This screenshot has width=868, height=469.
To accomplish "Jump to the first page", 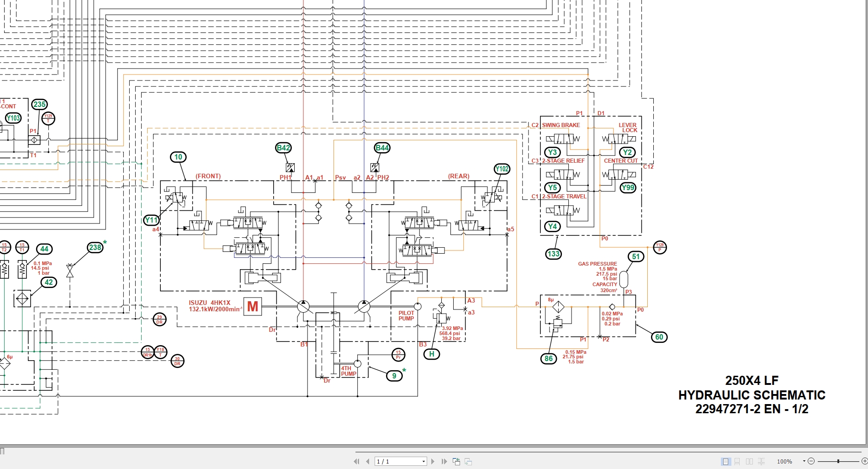I will (357, 461).
